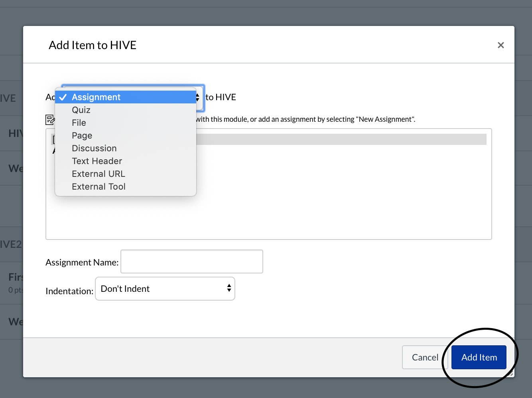Select Page in the dropdown menu
The height and width of the screenshot is (398, 532).
pyautogui.click(x=126, y=135)
